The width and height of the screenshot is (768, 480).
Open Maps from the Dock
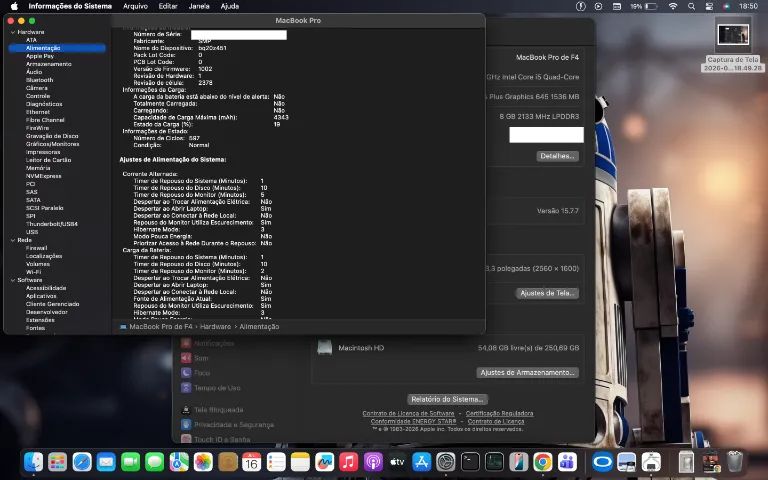179,462
